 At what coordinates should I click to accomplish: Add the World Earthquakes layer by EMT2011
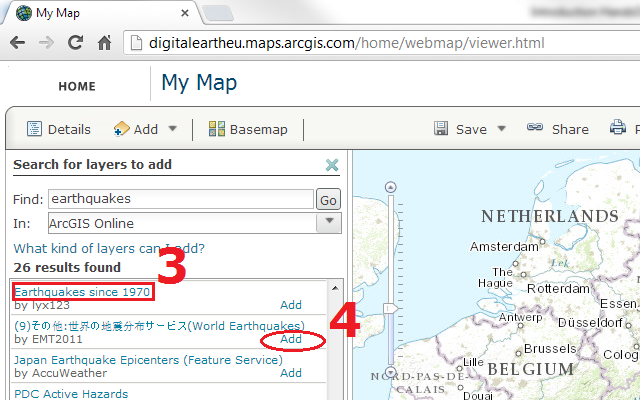click(x=291, y=339)
